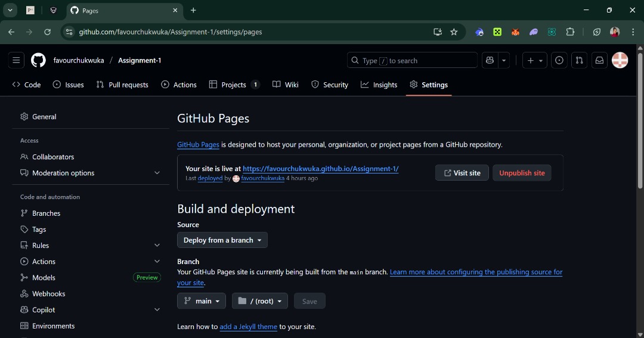The height and width of the screenshot is (338, 644).
Task: Click the Chrome profile avatar
Action: point(614,32)
